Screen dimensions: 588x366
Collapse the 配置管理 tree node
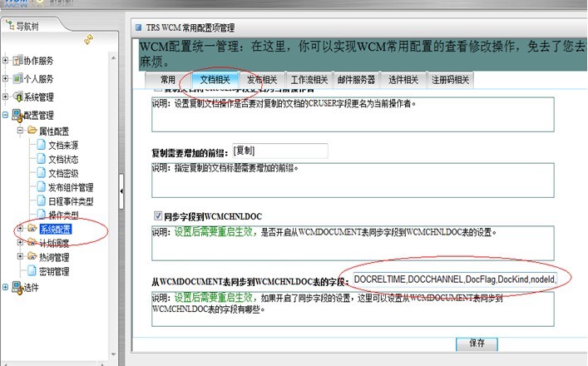pos(5,115)
